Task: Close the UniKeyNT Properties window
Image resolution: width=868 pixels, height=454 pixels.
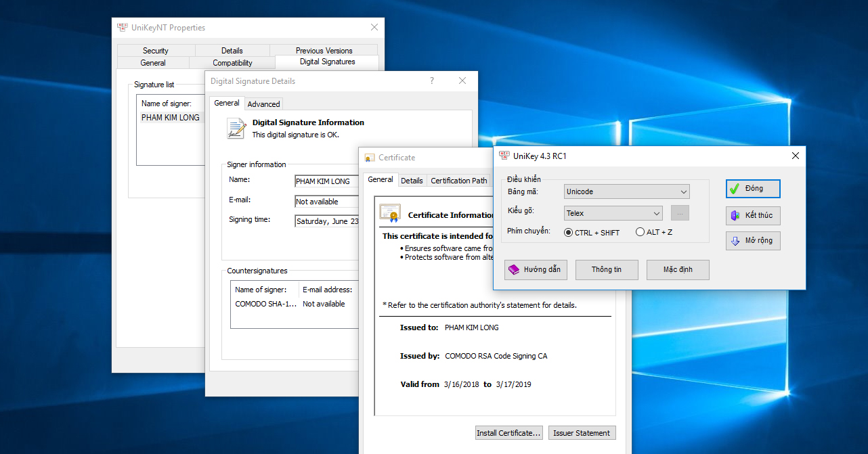Action: click(x=374, y=28)
